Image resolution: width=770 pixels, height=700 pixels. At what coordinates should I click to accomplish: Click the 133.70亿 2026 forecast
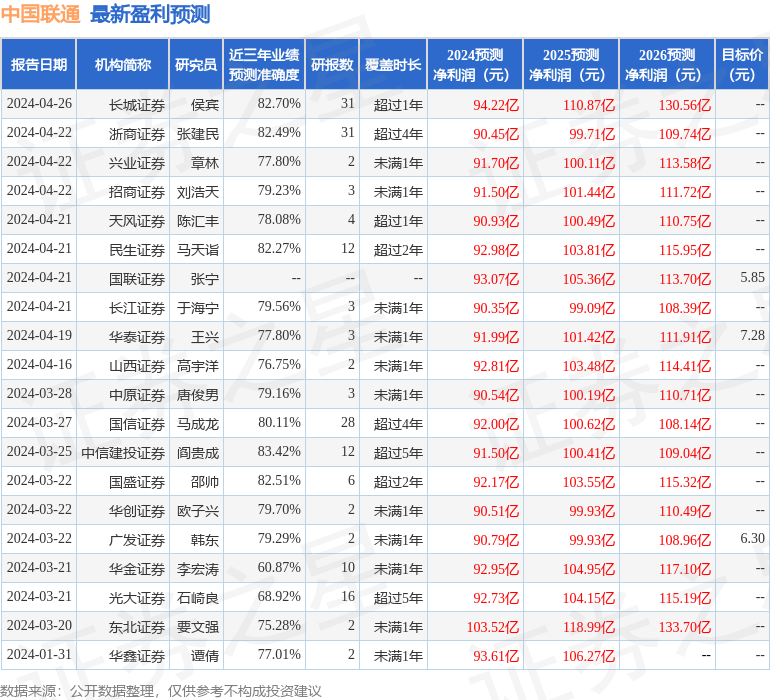click(x=685, y=627)
